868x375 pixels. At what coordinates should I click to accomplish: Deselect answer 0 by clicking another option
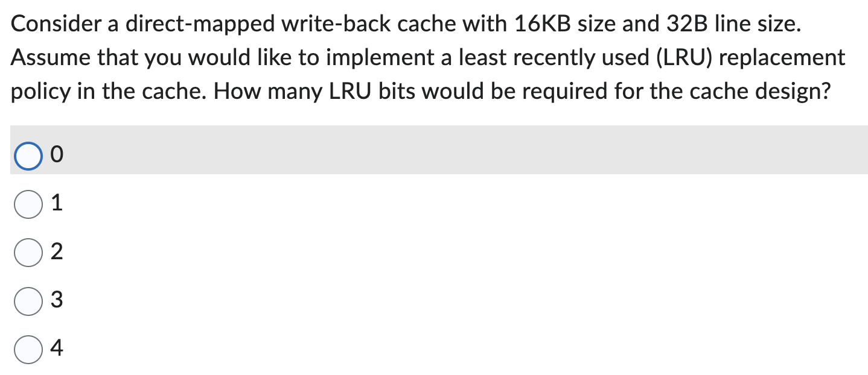(x=28, y=203)
